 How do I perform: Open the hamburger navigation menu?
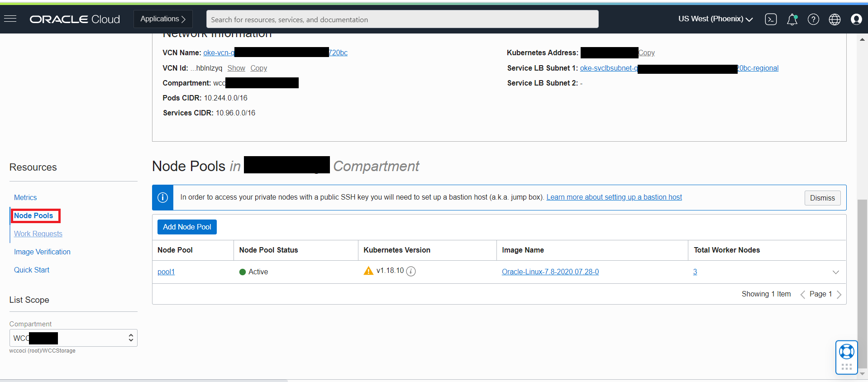click(x=10, y=19)
